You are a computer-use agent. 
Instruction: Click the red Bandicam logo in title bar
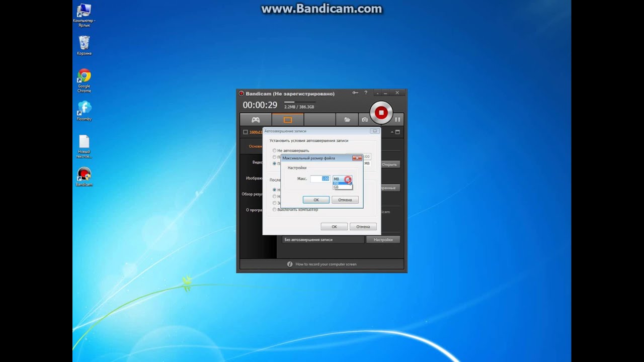(x=242, y=94)
